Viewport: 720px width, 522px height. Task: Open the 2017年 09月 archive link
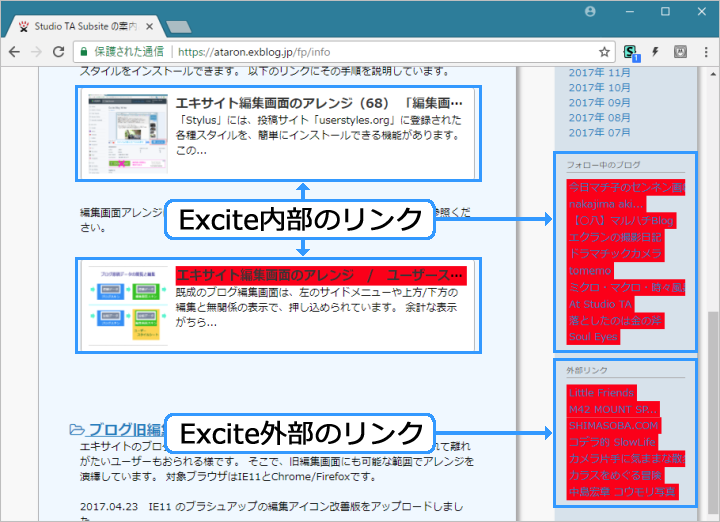click(x=599, y=103)
